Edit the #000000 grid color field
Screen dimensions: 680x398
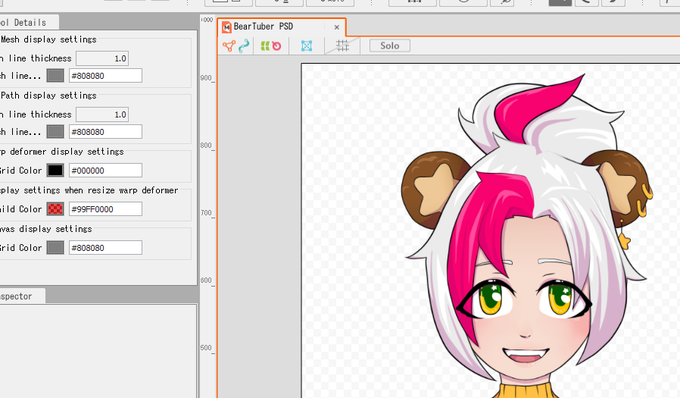point(105,170)
